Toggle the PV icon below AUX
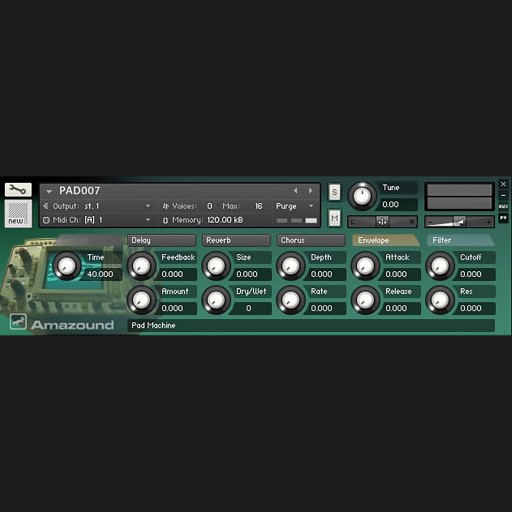The image size is (512, 512). click(503, 218)
